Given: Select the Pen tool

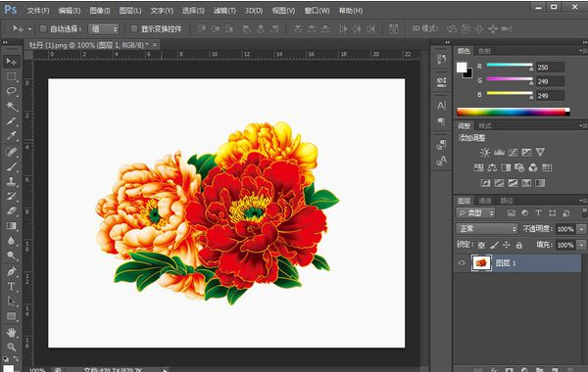Looking at the screenshot, I should pyautogui.click(x=12, y=271).
